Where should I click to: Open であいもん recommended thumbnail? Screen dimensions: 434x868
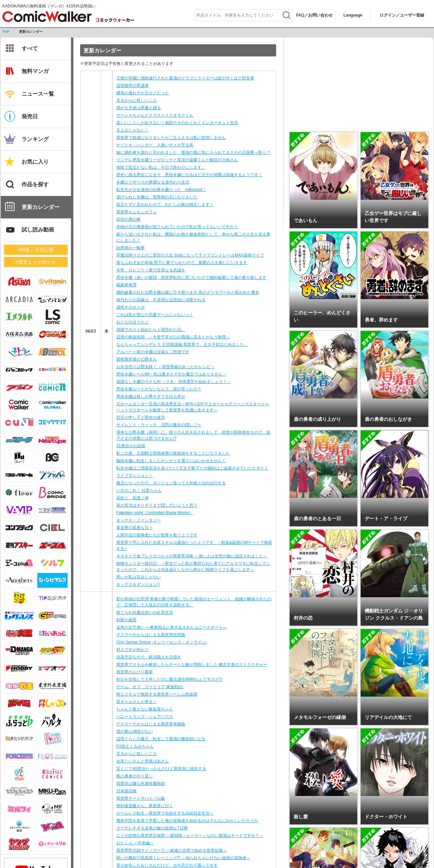323,180
